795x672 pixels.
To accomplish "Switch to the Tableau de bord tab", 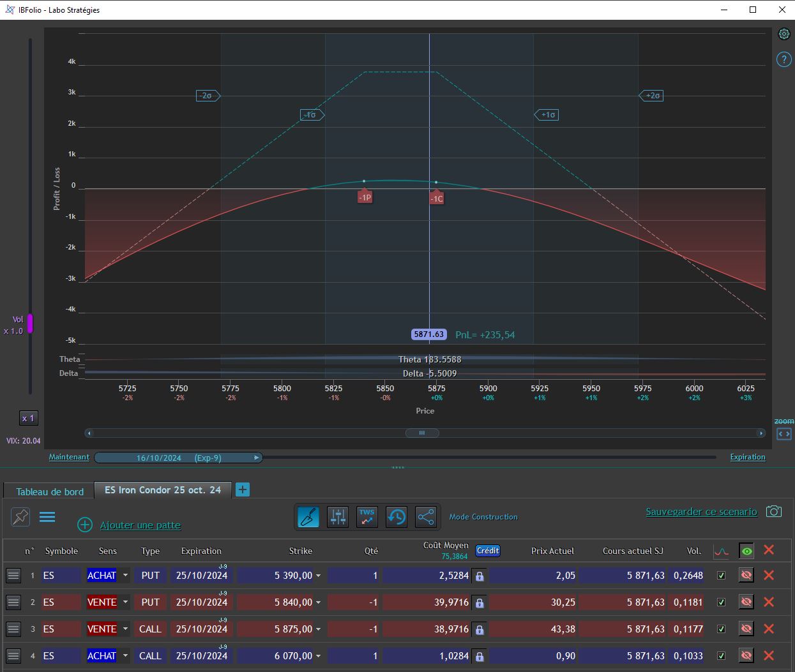I will (x=50, y=491).
